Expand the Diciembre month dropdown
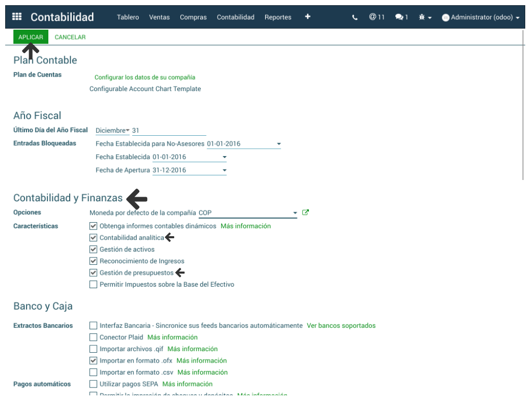The width and height of the screenshot is (532, 399). pyautogui.click(x=112, y=131)
